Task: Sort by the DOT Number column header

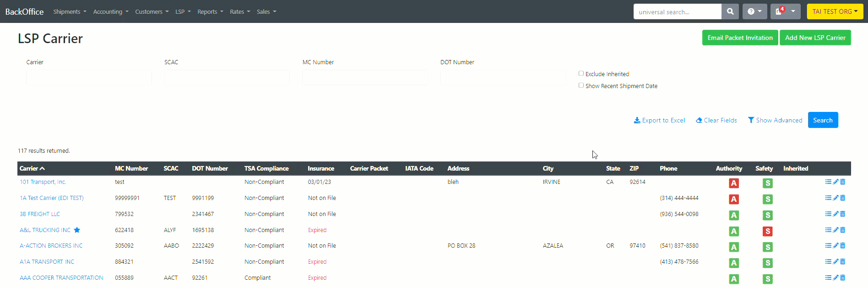Action: [210, 168]
